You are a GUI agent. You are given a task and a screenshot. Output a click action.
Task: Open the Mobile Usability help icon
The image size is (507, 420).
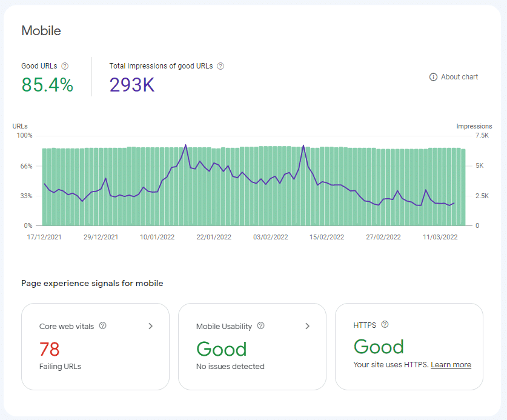click(260, 325)
